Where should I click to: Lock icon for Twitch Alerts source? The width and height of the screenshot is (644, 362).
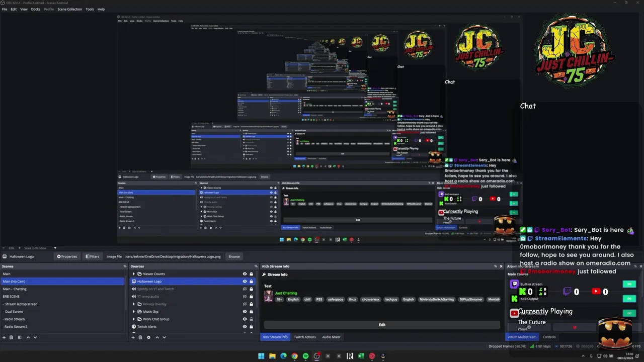point(251,327)
